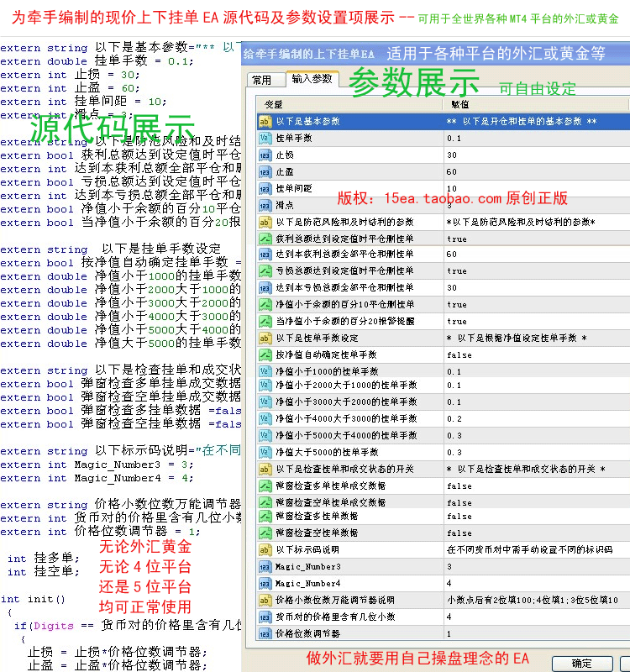The height and width of the screenshot is (672, 630).
Task: Click the false value for 弹窗检查多单挂单成交数据
Action: pyautogui.click(x=459, y=486)
